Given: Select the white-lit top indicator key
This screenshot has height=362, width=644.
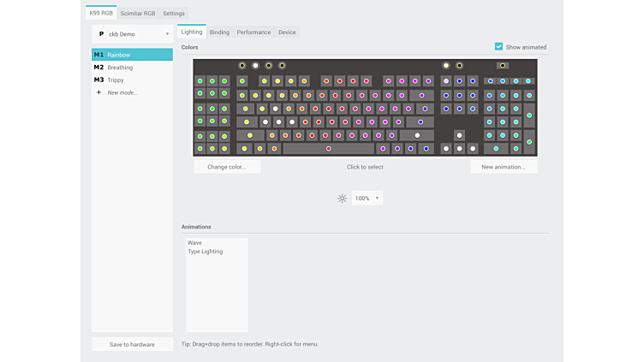Looking at the screenshot, I should pyautogui.click(x=255, y=65).
